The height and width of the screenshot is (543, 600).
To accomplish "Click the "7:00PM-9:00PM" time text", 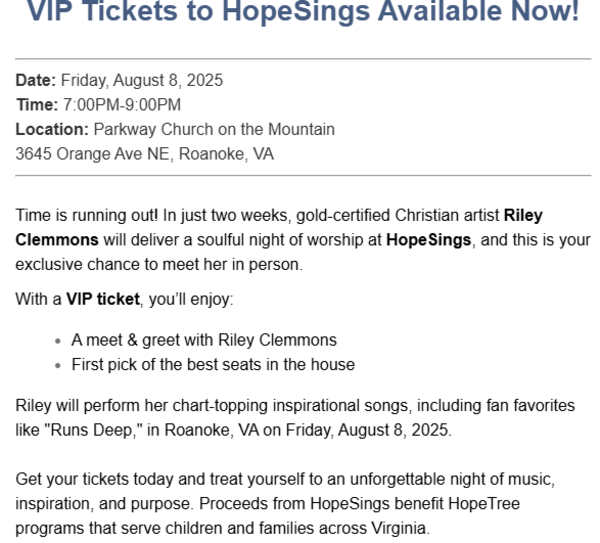I will (122, 105).
